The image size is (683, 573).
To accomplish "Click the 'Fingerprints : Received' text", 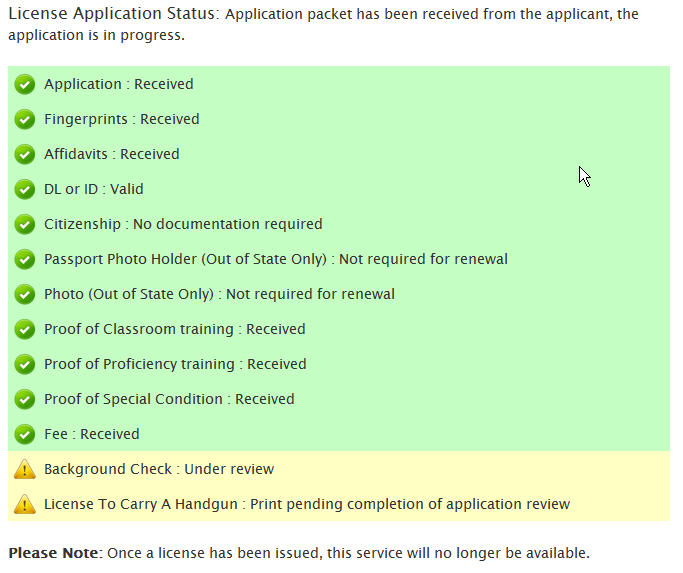I will pyautogui.click(x=121, y=119).
